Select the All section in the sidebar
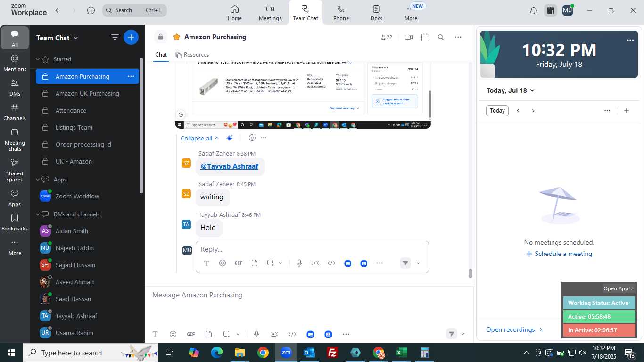 coord(15,39)
